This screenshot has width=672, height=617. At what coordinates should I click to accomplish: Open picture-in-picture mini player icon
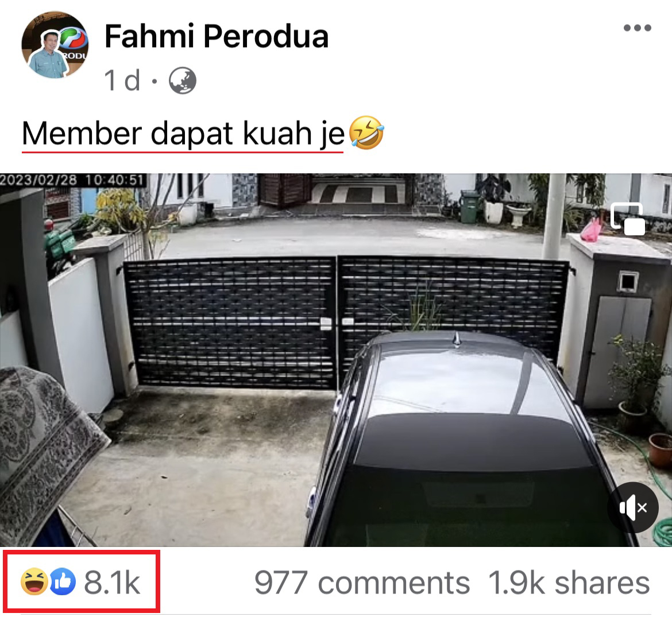(628, 219)
